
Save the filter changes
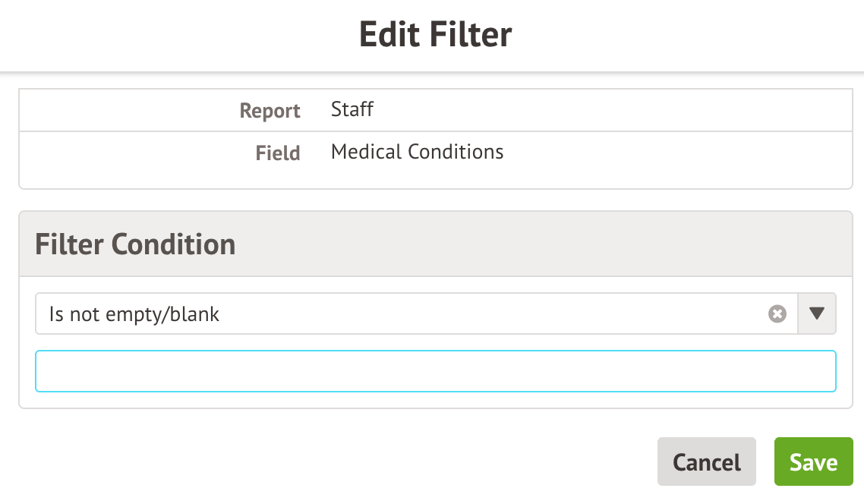[813, 461]
